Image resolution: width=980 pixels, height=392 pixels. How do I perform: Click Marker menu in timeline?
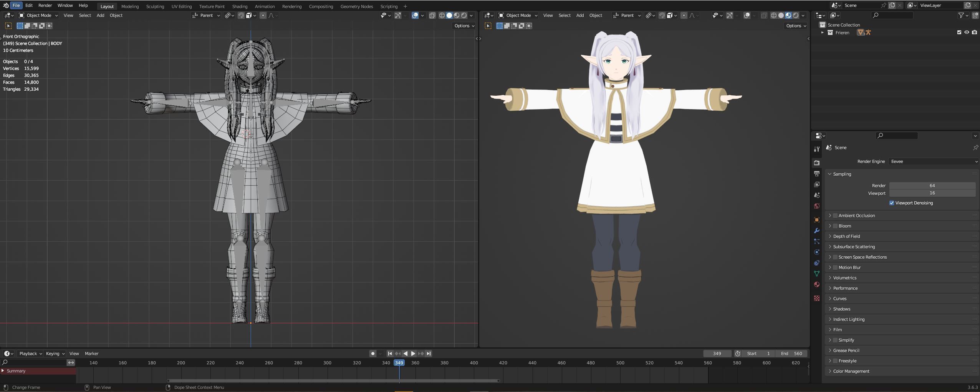click(x=91, y=354)
